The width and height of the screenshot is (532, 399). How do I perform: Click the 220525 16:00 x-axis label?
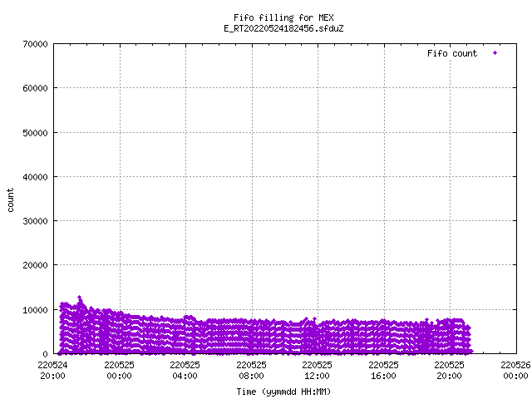click(x=384, y=370)
